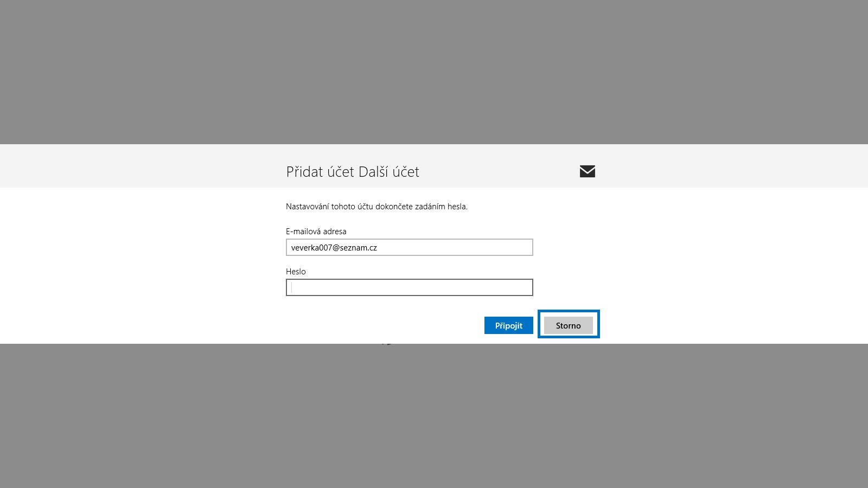Image resolution: width=868 pixels, height=488 pixels.
Task: Click the E-mailová adresa label
Action: coord(316,232)
